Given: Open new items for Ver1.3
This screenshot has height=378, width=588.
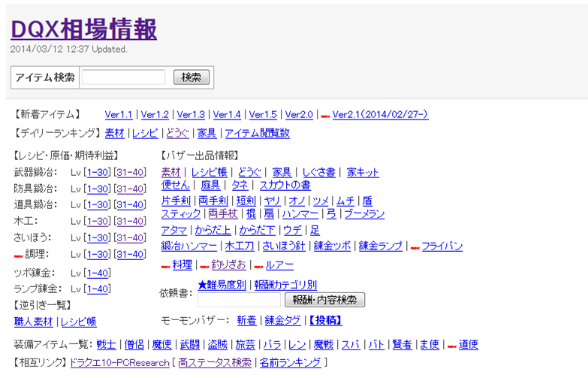Looking at the screenshot, I should pos(191,114).
